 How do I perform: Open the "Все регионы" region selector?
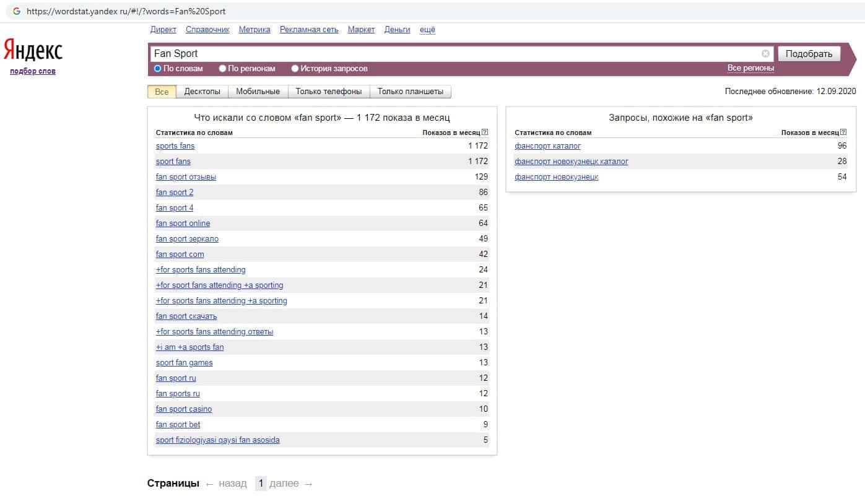tap(750, 68)
